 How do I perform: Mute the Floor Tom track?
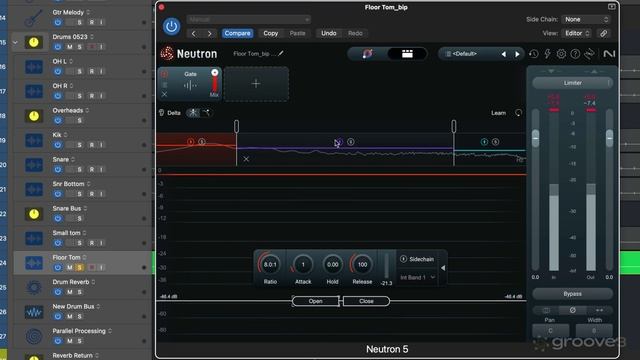(x=69, y=267)
